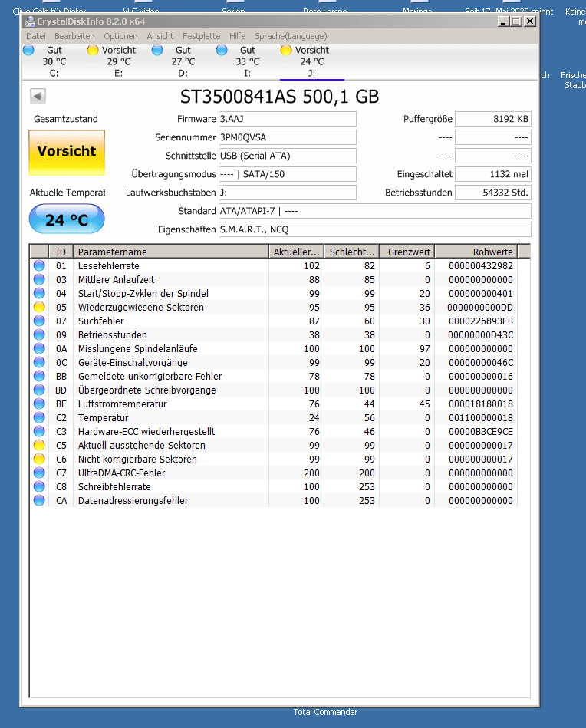This screenshot has width=586, height=728.
Task: Open the Ansicht menu
Action: coord(160,36)
